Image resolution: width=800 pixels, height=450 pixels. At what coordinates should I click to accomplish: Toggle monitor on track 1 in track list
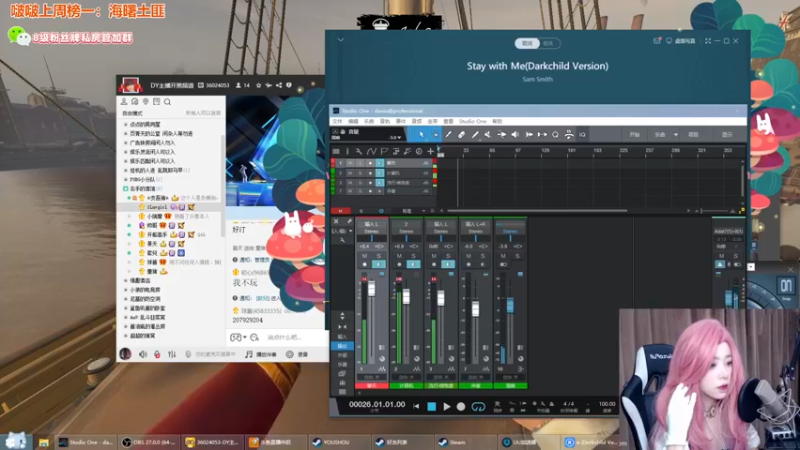pyautogui.click(x=379, y=163)
